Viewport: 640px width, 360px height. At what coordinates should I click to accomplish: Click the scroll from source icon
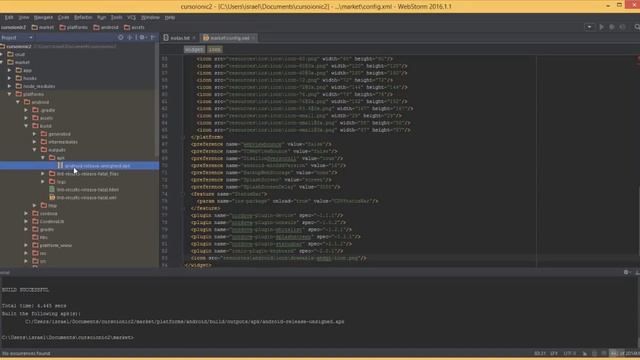click(x=120, y=38)
